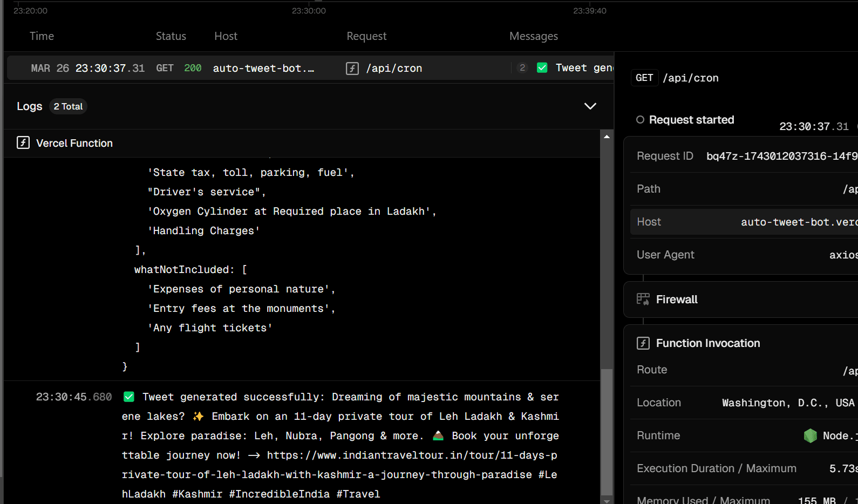Viewport: 858px width, 504px height.
Task: Click the Vercel Function icon in logs header
Action: [x=23, y=142]
